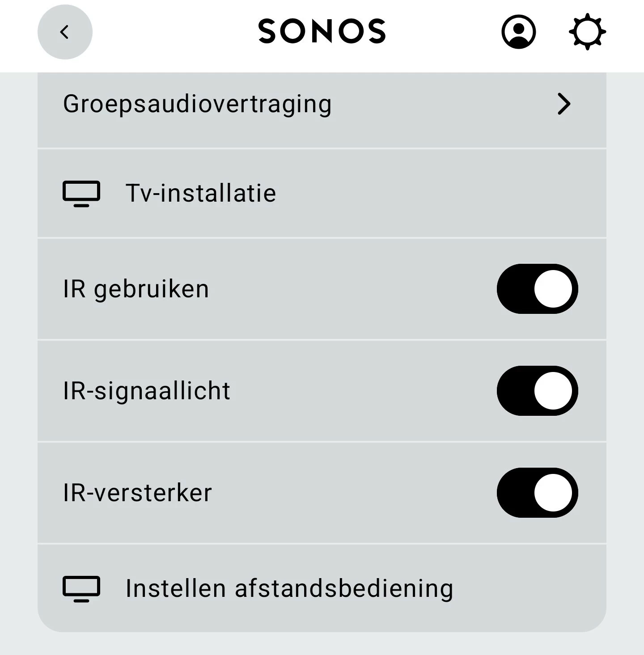Click the TV icon beside Instellen afstandsbediening
The height and width of the screenshot is (655, 644).
[81, 588]
